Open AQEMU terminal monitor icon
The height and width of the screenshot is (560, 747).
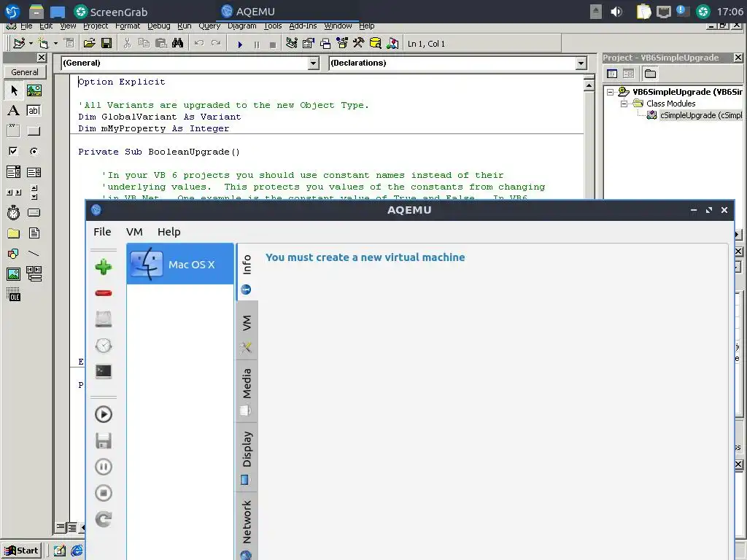[104, 371]
